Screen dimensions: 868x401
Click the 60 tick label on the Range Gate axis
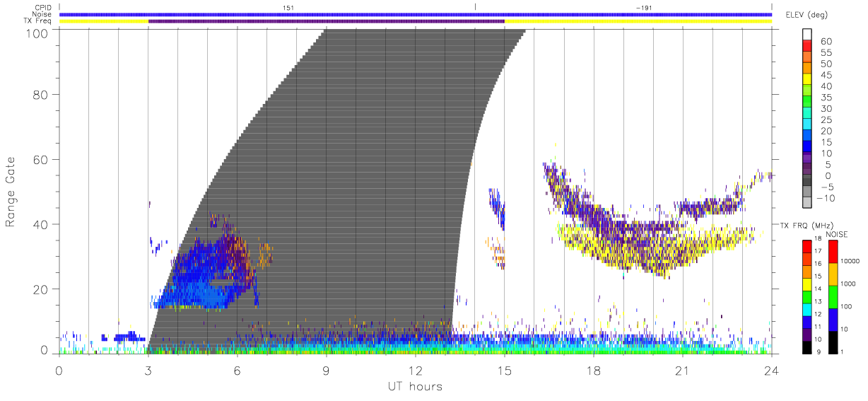[41, 159]
